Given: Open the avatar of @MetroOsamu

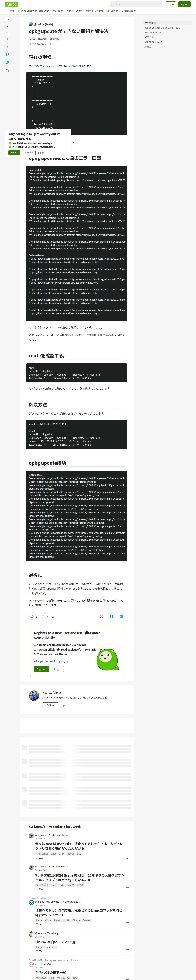Looking at the screenshot, I should (x=31, y=965).
